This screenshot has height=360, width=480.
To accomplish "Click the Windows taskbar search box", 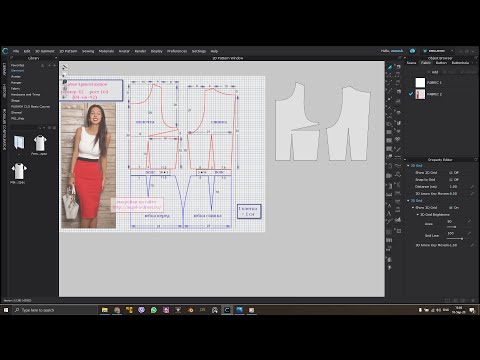I will [55, 310].
